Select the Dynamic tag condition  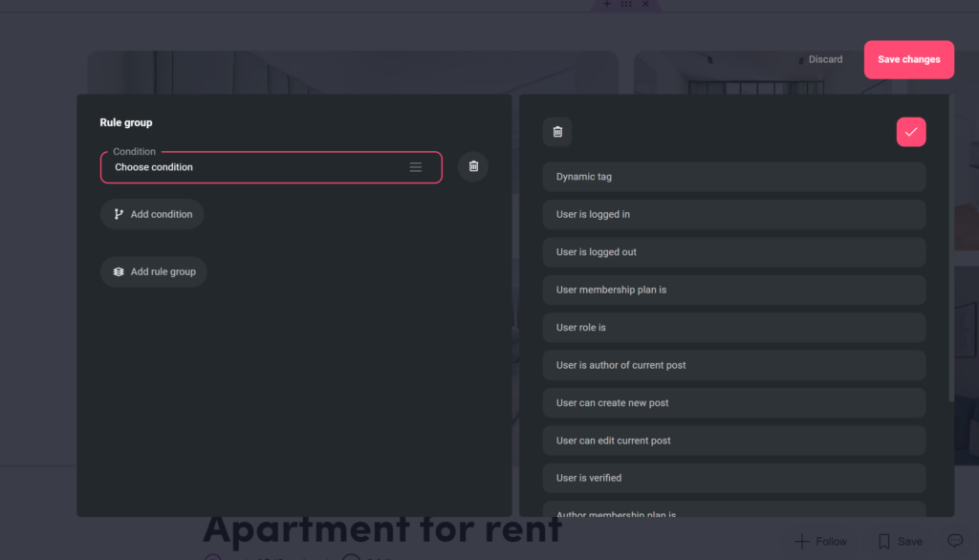click(x=733, y=177)
